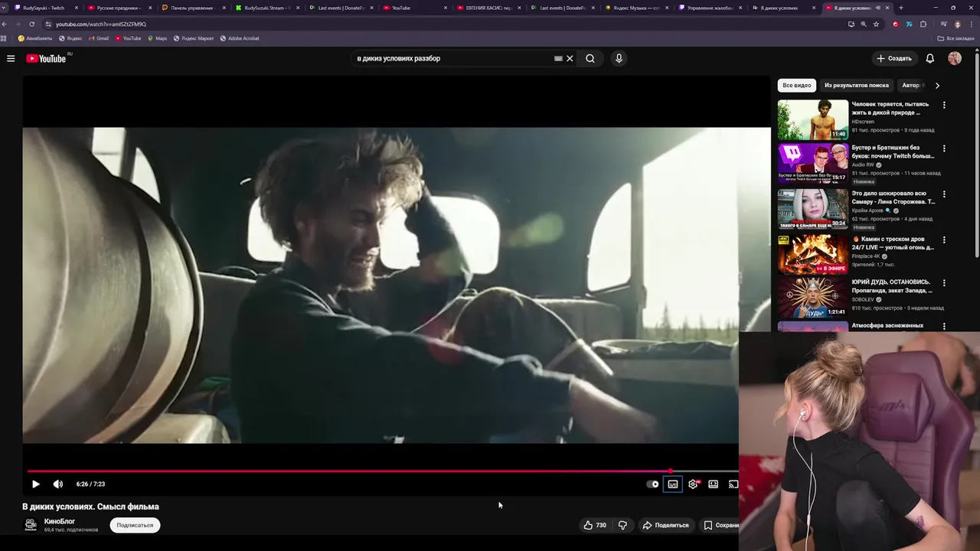Open options for ЮРИЙ ДУДЬ, ОСТАНОВИСЬ video
980x551 pixels.
pyautogui.click(x=944, y=282)
